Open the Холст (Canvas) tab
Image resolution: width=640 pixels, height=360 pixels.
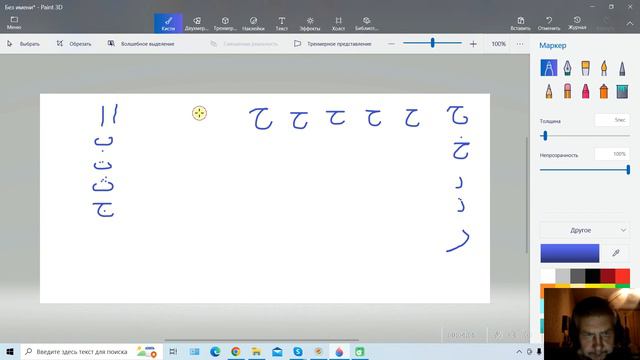tap(338, 23)
